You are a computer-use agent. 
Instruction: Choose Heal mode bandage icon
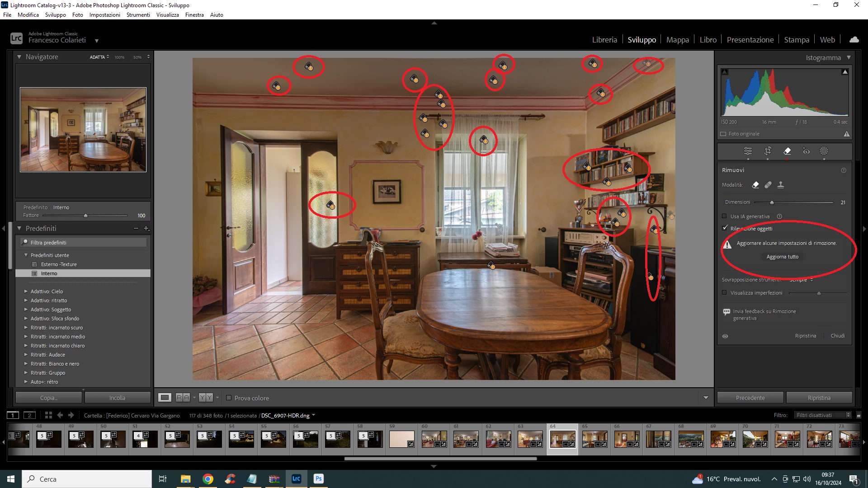(x=768, y=185)
